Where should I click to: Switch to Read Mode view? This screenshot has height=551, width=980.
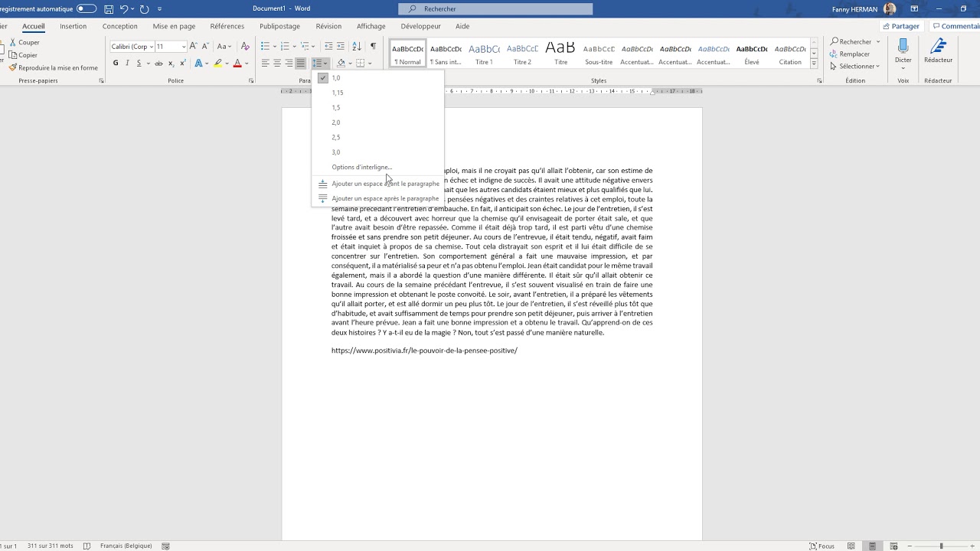851,546
